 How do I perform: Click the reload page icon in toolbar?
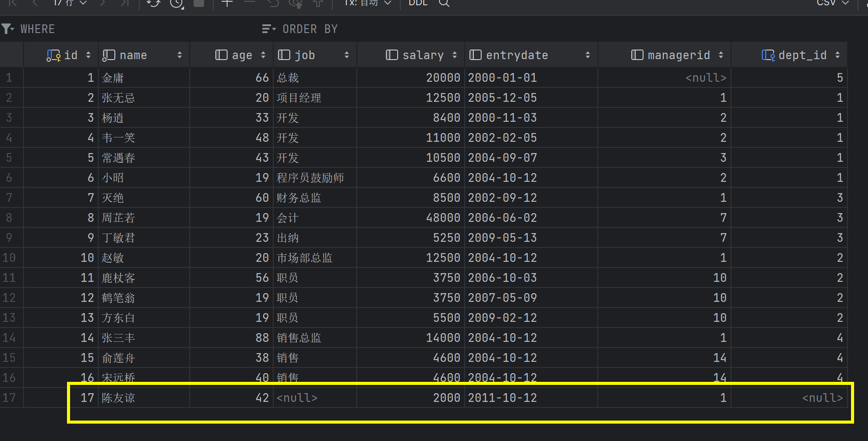pyautogui.click(x=153, y=3)
